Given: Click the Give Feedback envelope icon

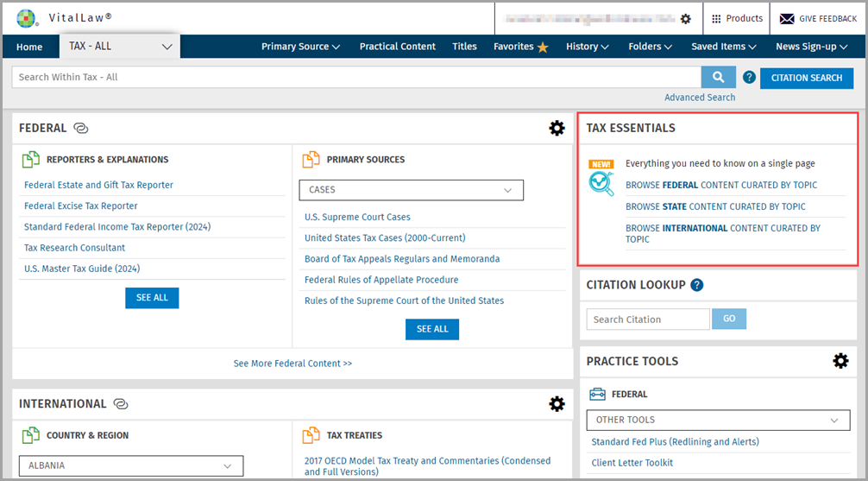Looking at the screenshot, I should pyautogui.click(x=787, y=19).
